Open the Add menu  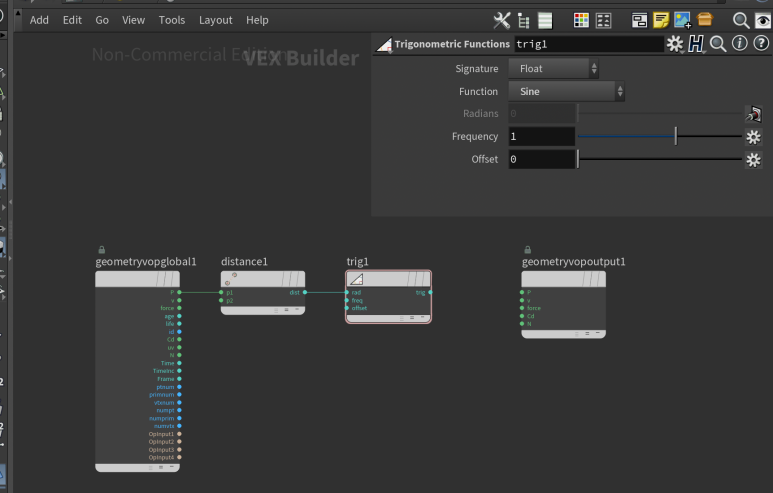(x=39, y=20)
